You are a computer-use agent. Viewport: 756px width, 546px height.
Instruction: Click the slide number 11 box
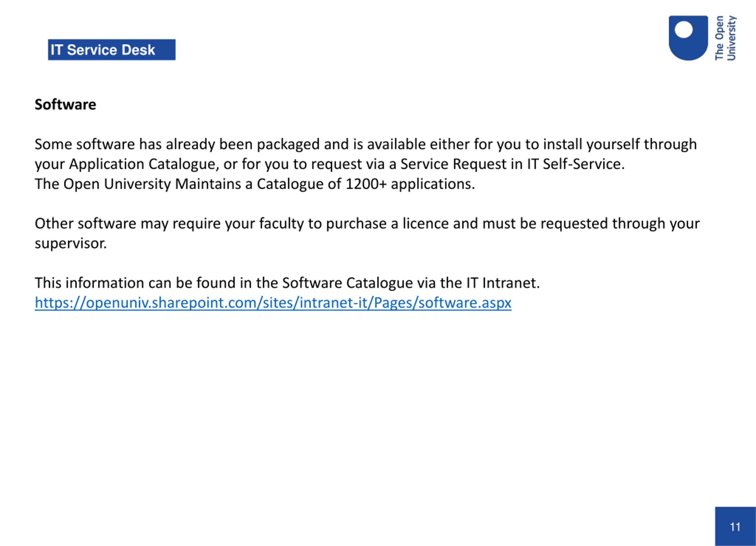pos(735,526)
